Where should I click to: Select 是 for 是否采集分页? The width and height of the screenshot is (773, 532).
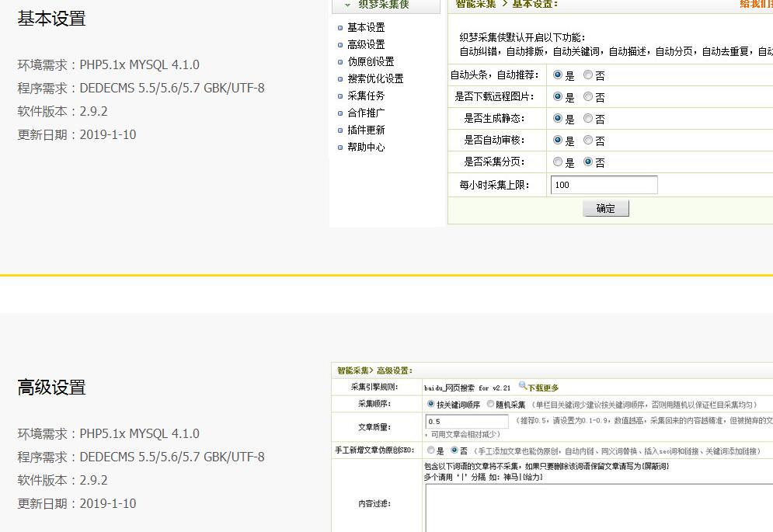(559, 162)
